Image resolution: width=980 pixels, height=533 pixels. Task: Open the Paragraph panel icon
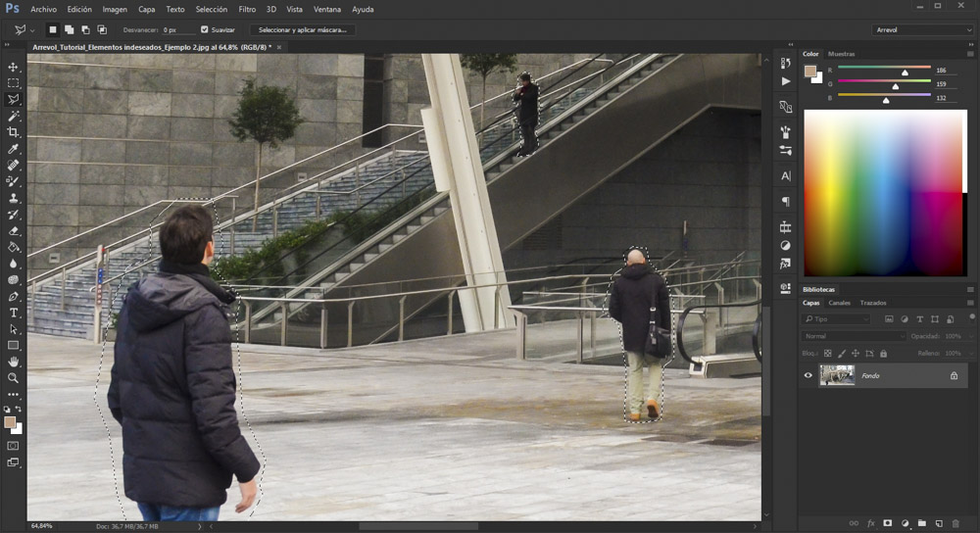click(786, 201)
